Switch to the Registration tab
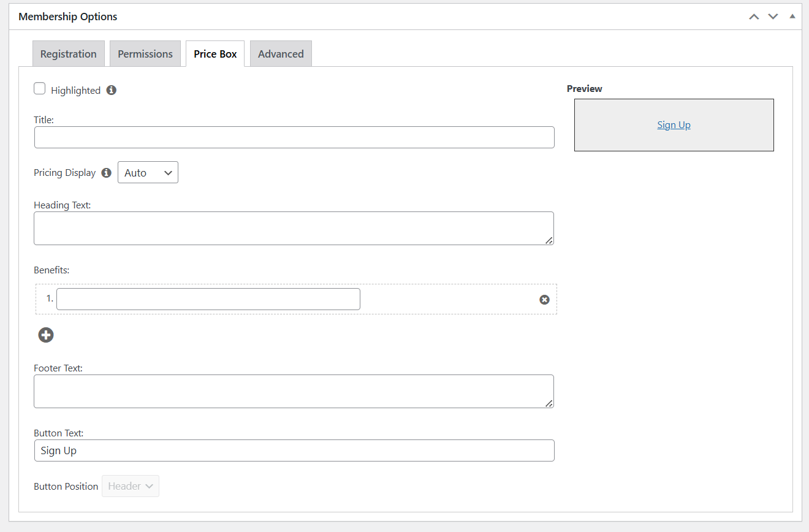 69,54
